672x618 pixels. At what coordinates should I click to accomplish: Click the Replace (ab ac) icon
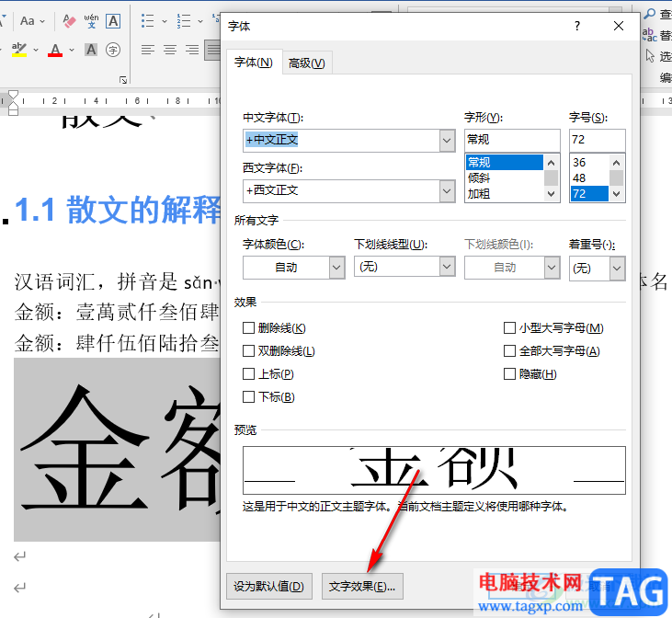pos(649,35)
